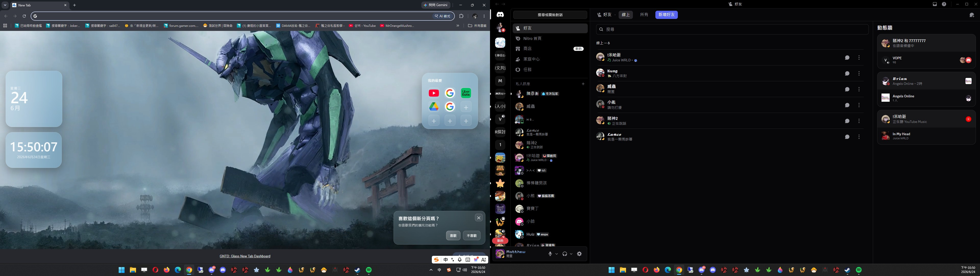Image resolution: width=980 pixels, height=276 pixels.
Task: Open the maple leaf star server icon
Action: (500, 183)
